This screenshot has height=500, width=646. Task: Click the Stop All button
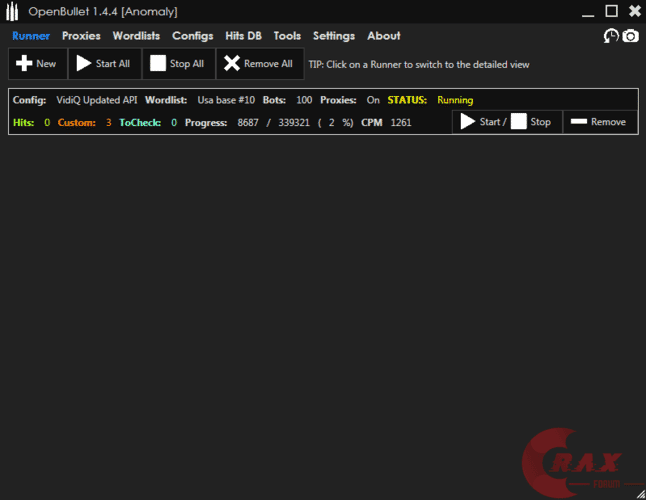[x=178, y=64]
